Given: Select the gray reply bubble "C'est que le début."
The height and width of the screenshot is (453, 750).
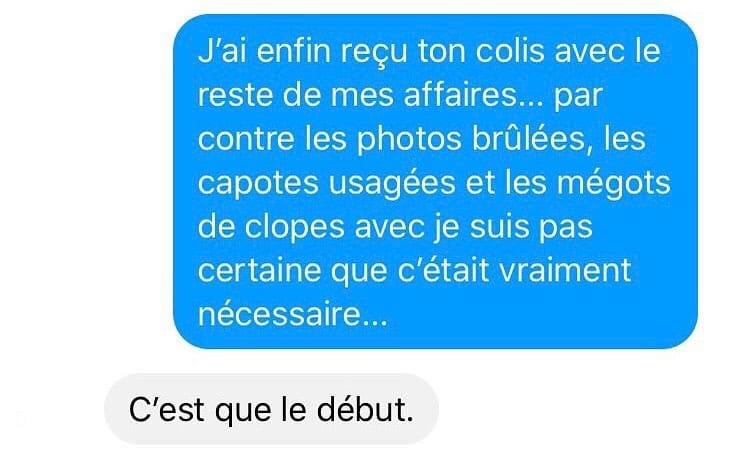Looking at the screenshot, I should pos(271,409).
